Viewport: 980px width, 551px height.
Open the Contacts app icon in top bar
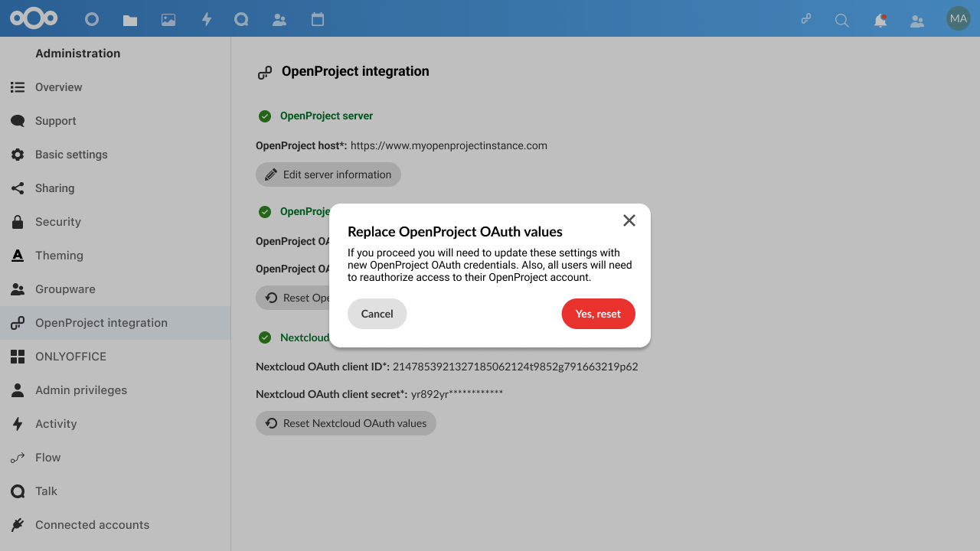click(279, 20)
